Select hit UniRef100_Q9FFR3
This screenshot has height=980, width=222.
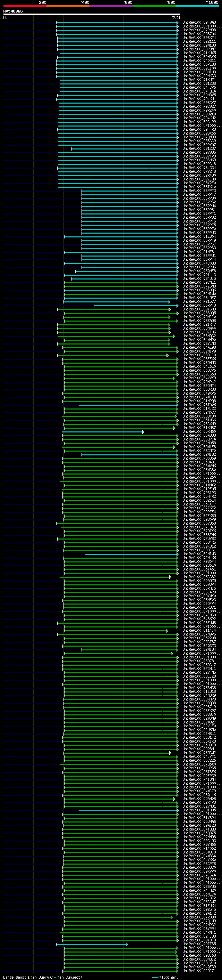199,129
